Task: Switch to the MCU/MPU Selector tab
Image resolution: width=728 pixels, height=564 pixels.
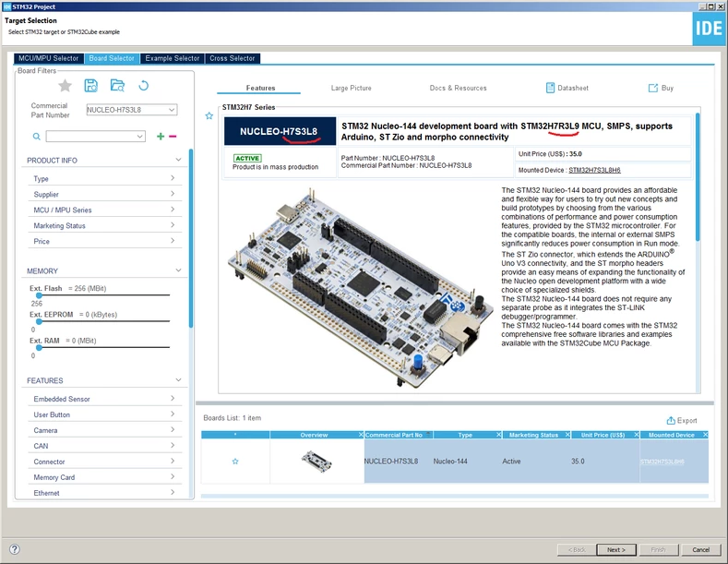Action: tap(48, 58)
